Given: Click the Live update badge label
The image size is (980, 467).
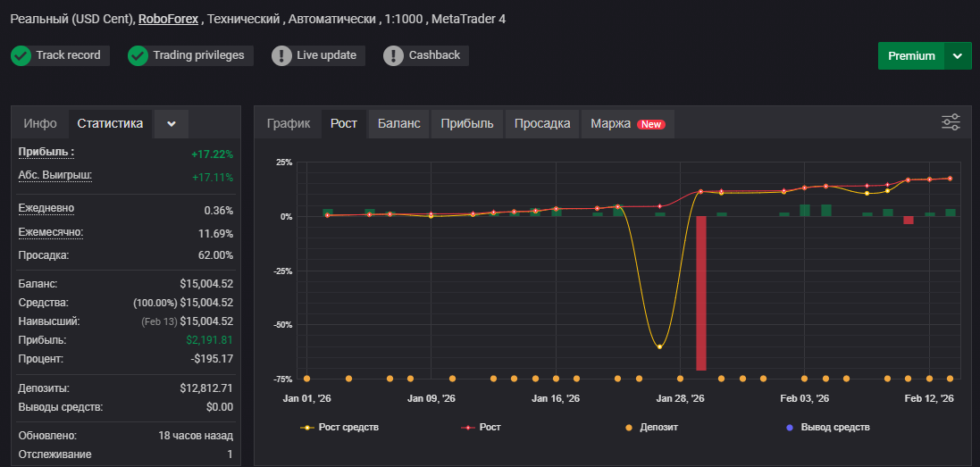Looking at the screenshot, I should [326, 55].
